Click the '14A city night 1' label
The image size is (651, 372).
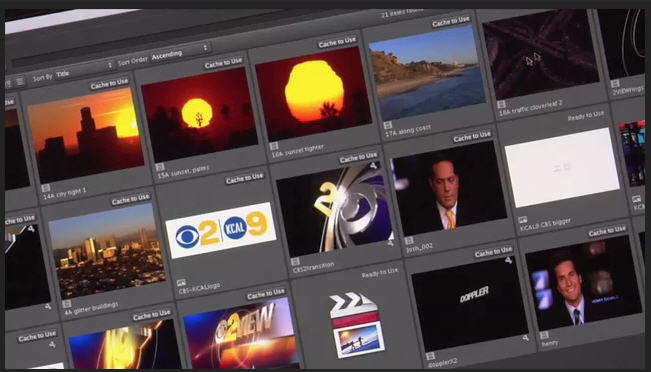point(65,193)
